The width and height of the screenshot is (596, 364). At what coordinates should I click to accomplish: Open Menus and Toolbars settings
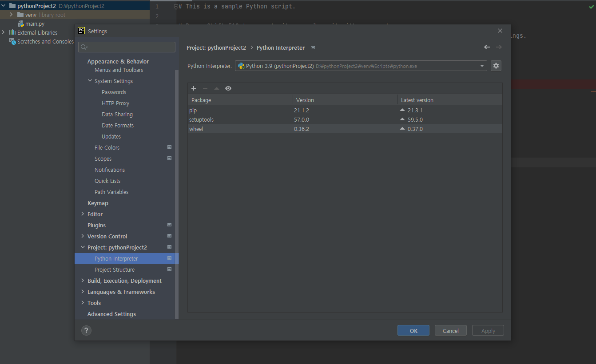[119, 70]
